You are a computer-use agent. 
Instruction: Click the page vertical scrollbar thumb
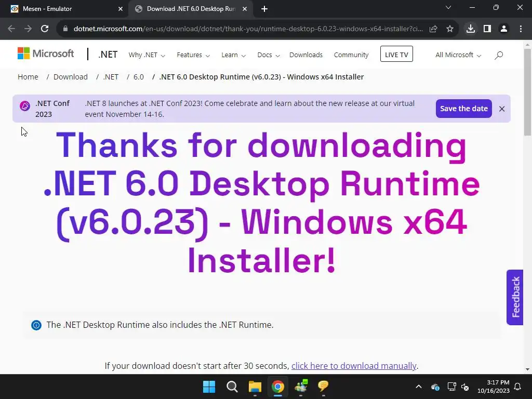point(527,92)
